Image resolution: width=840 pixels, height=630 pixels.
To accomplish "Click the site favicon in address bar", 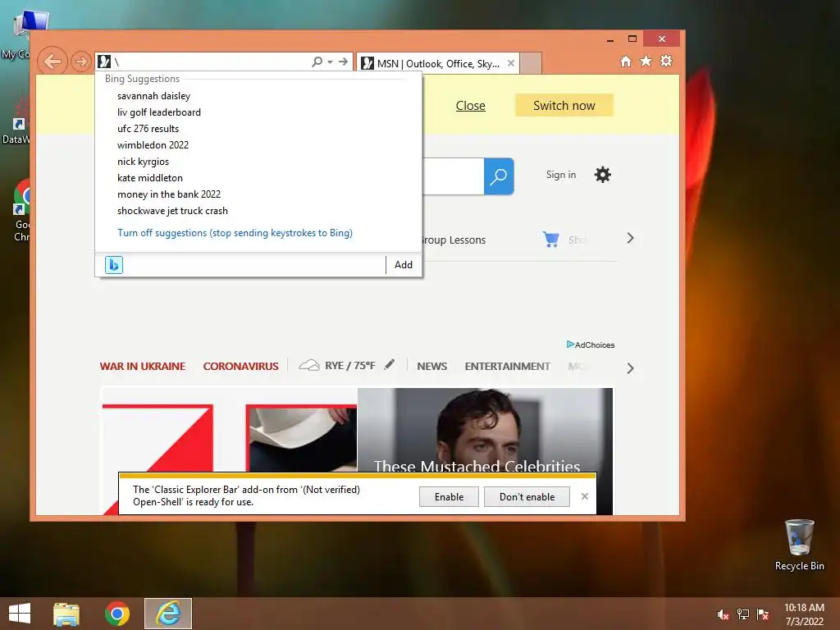I will [x=104, y=62].
